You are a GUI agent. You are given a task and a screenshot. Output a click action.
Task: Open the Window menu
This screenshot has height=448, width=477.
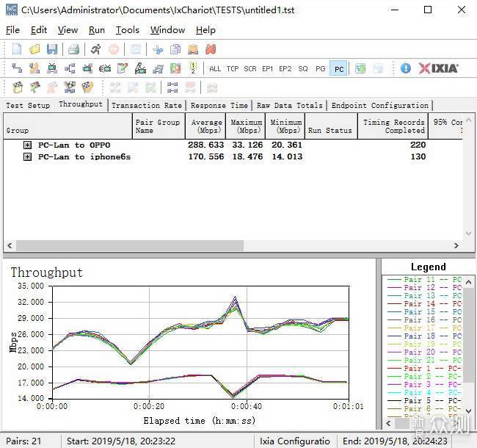click(167, 30)
